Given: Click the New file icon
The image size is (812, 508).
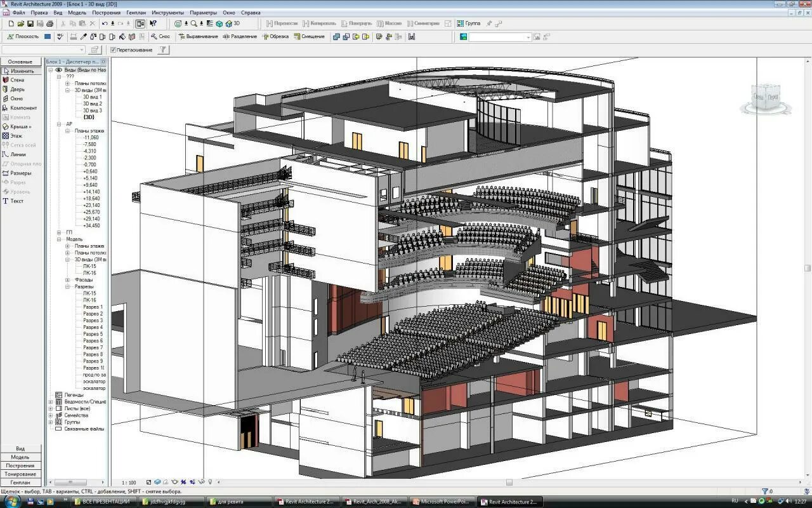Looking at the screenshot, I should coord(11,23).
